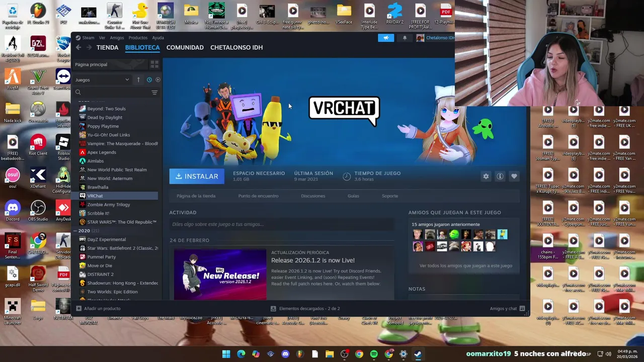Open FL Studio 21 desktop shortcut

click(38, 14)
